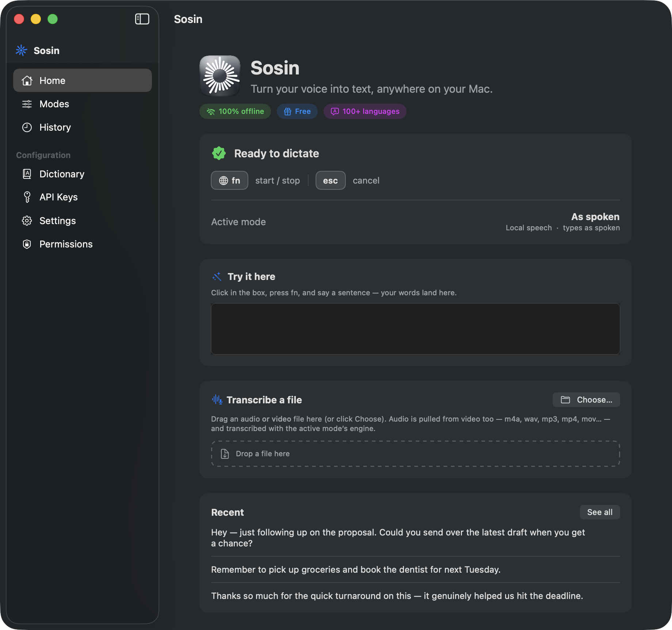Screen dimensions: 672x630
Task: Click the yellow minimize window button
Action: 36,19
